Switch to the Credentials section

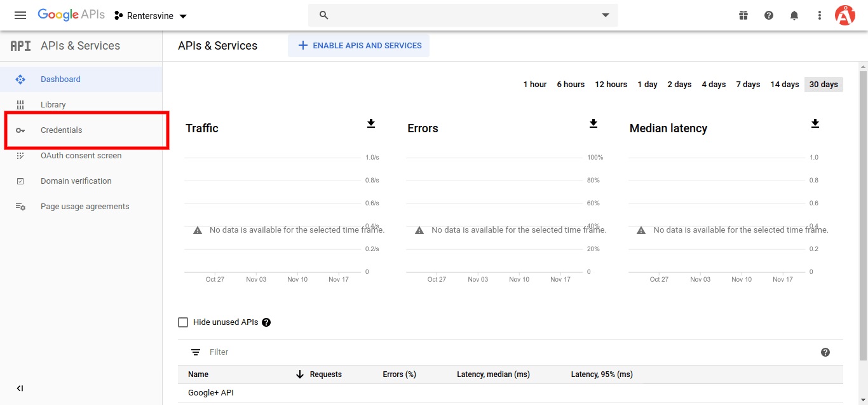[62, 130]
